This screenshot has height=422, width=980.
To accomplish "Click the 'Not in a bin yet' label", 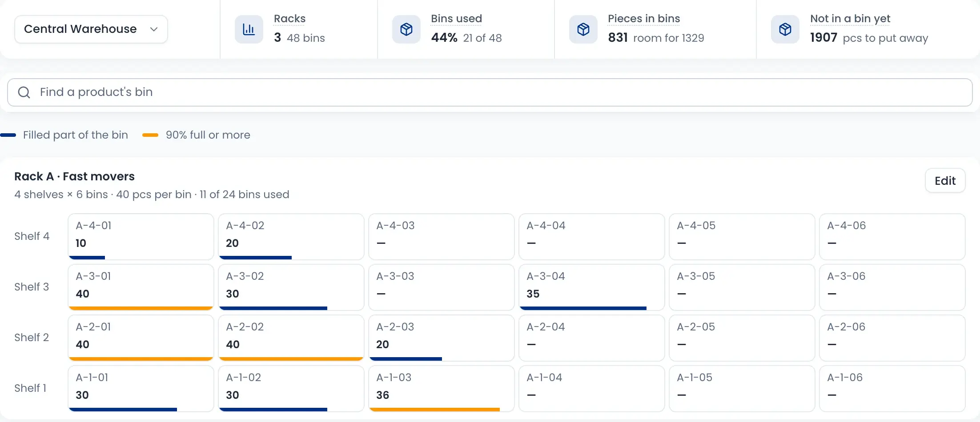I will [x=850, y=19].
